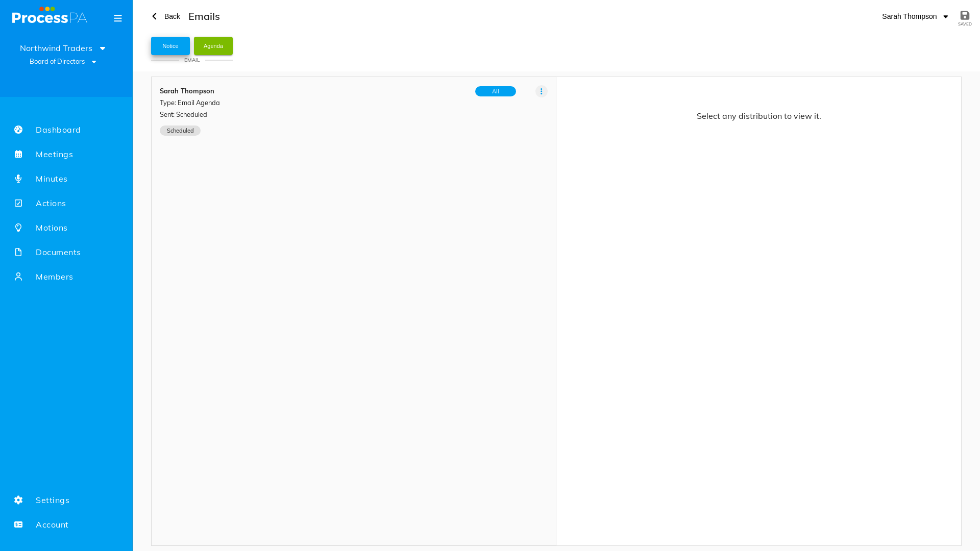This screenshot has height=551, width=980.
Task: Click the Motions lightbulb icon
Action: click(x=18, y=228)
